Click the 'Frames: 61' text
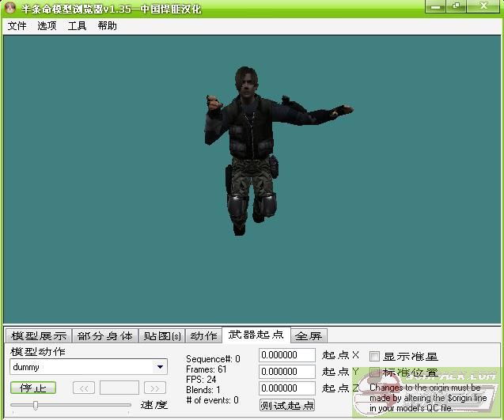This screenshot has width=504, height=420. 206,369
